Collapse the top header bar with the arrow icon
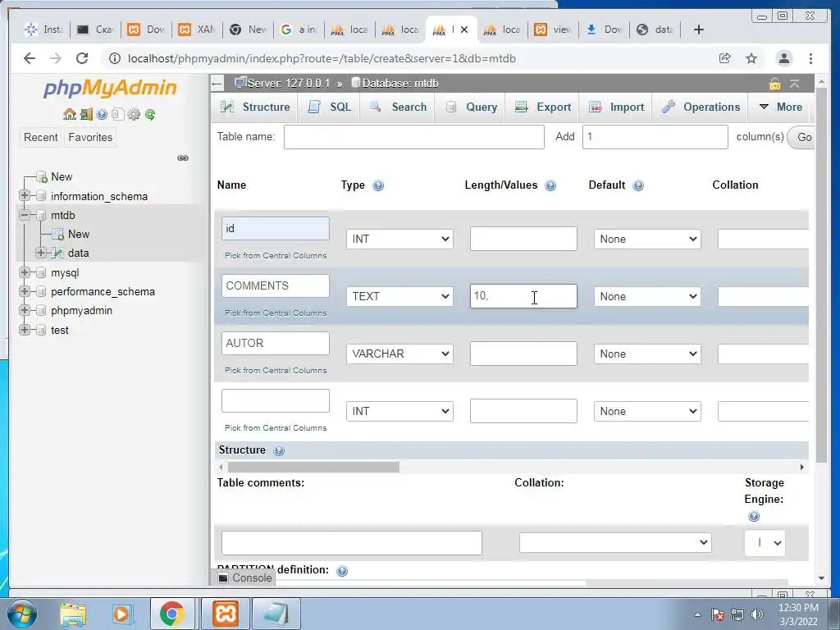 coord(794,84)
